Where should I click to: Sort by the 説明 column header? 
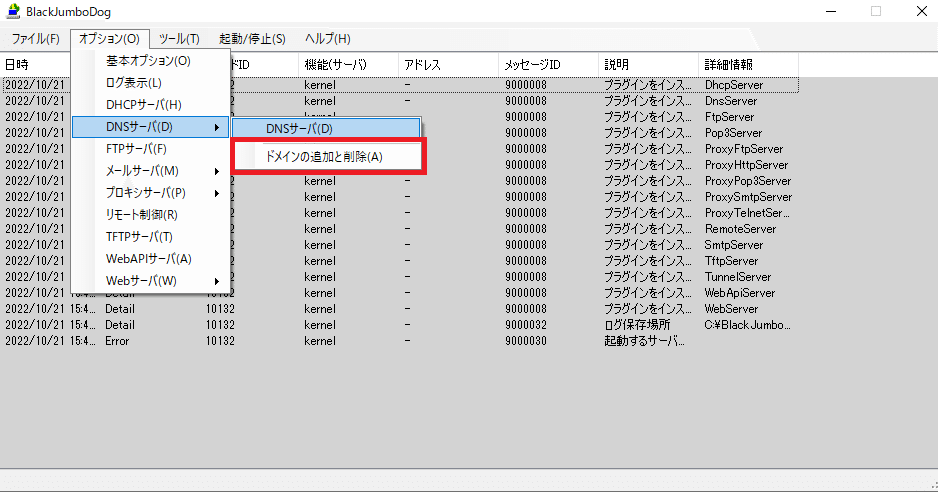(648, 65)
